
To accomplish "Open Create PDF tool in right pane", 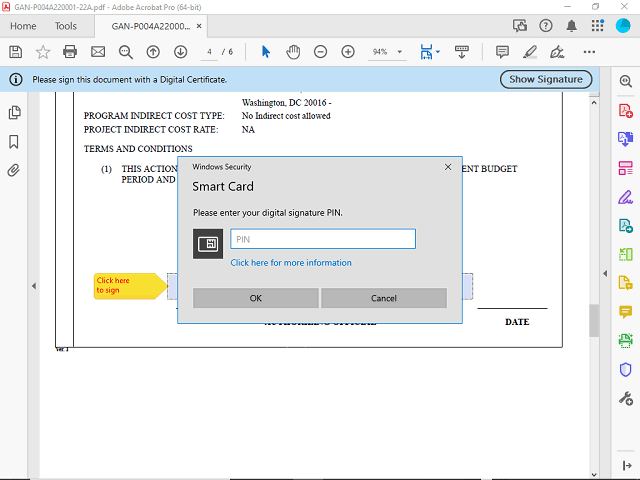I will tap(626, 111).
